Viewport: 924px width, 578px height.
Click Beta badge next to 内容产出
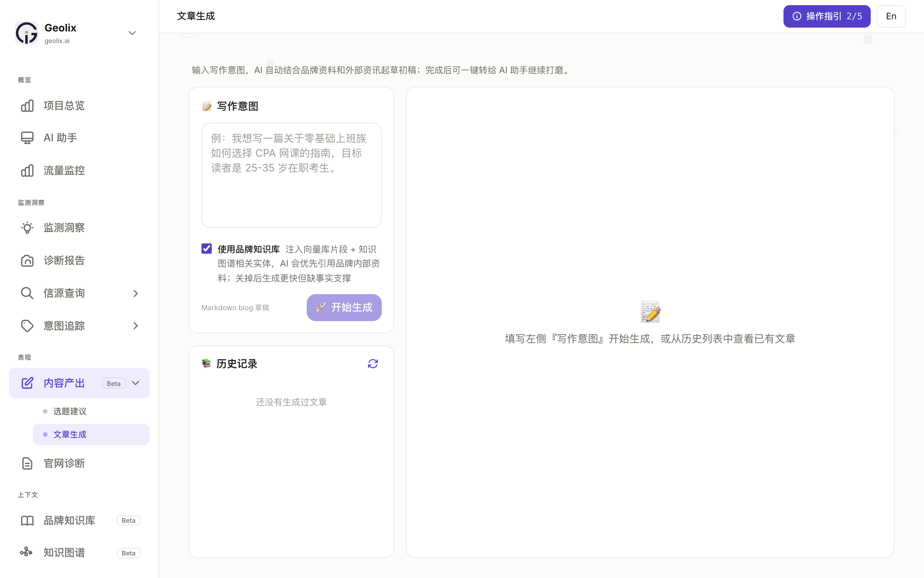pyautogui.click(x=114, y=383)
